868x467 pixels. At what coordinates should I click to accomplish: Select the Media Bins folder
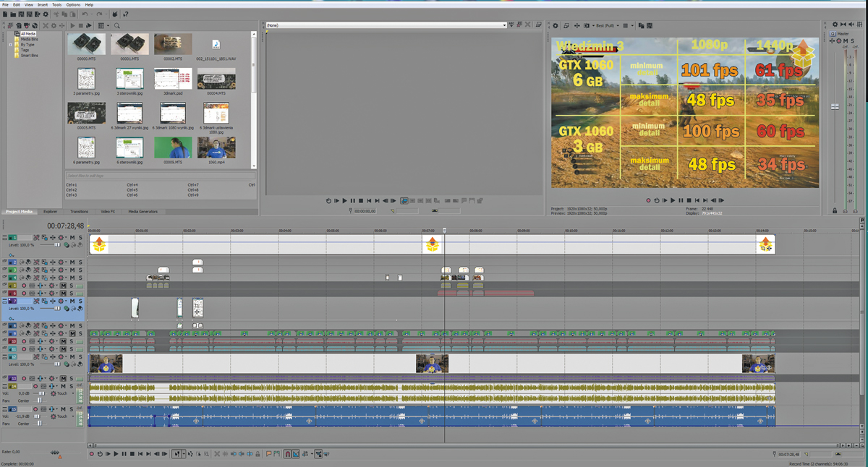click(x=29, y=39)
